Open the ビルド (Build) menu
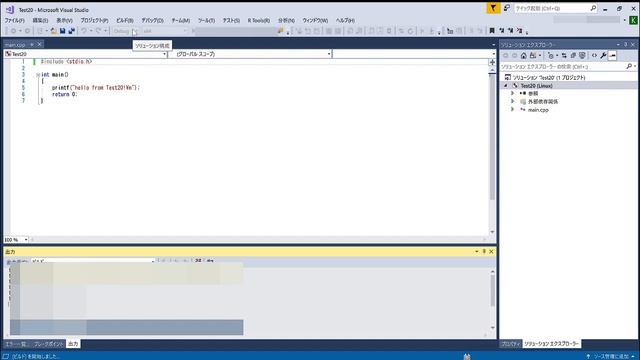Viewport: 640px width, 360px height. click(x=124, y=20)
